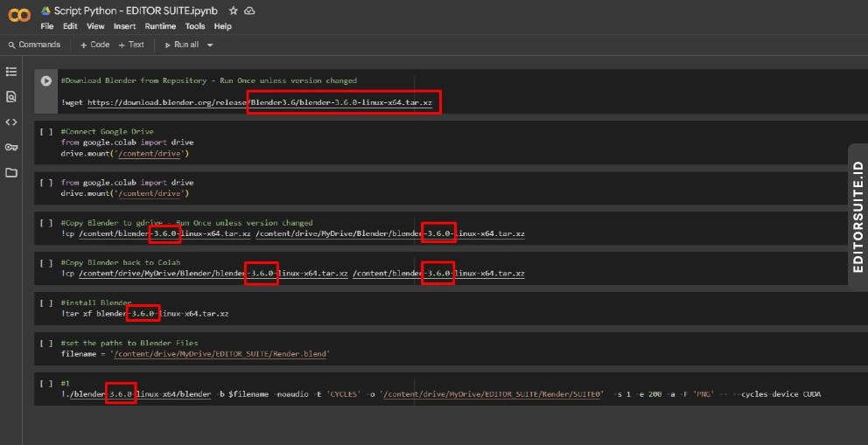Open the files folder sidebar icon

click(11, 172)
